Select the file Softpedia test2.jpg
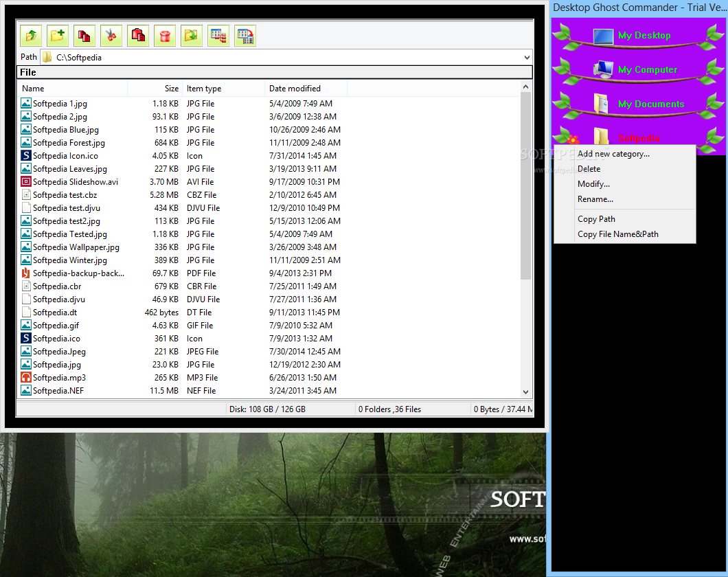728x577 pixels. tap(67, 221)
